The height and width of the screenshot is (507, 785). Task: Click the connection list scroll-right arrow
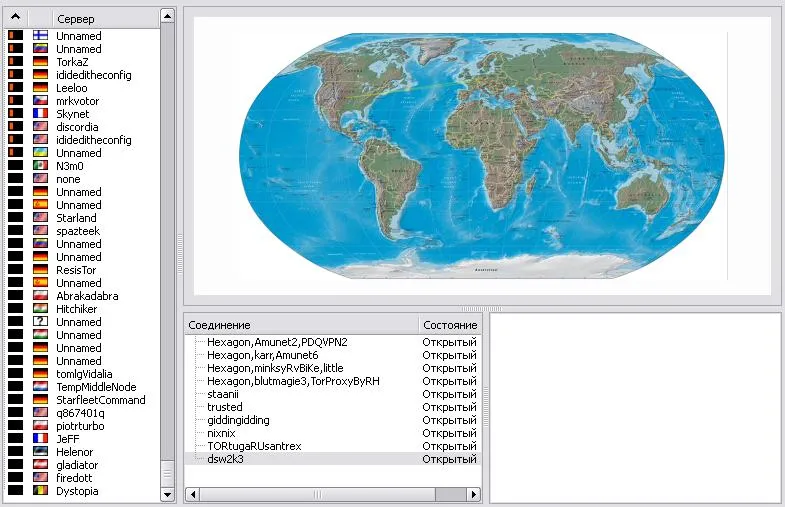[x=473, y=494]
